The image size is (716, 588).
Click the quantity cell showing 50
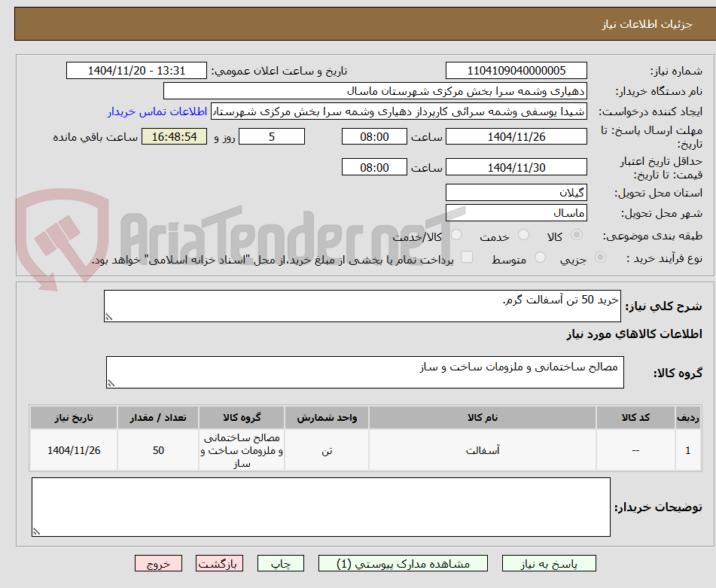tap(158, 450)
